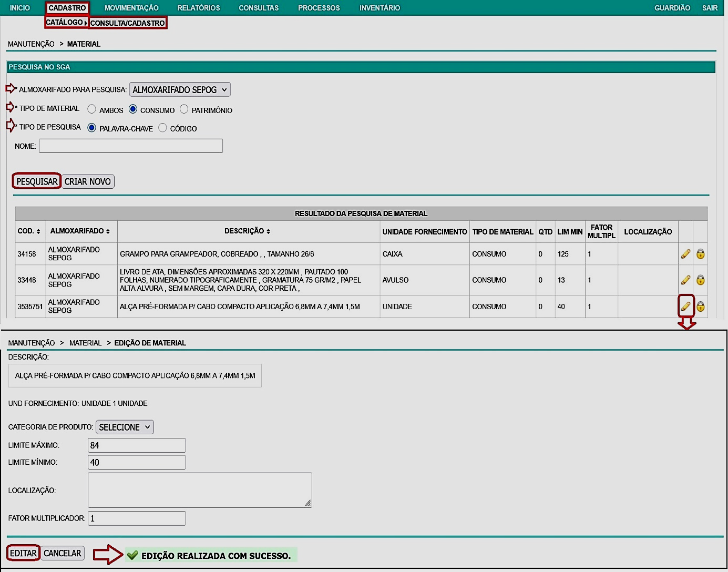728x572 pixels.
Task: Open the PROCESSOS menu
Action: (x=319, y=8)
